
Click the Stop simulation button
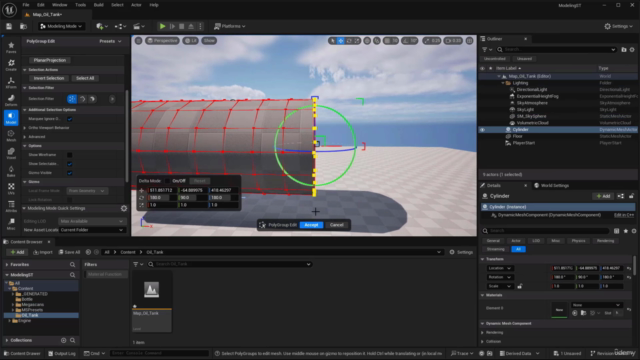[x=182, y=26]
